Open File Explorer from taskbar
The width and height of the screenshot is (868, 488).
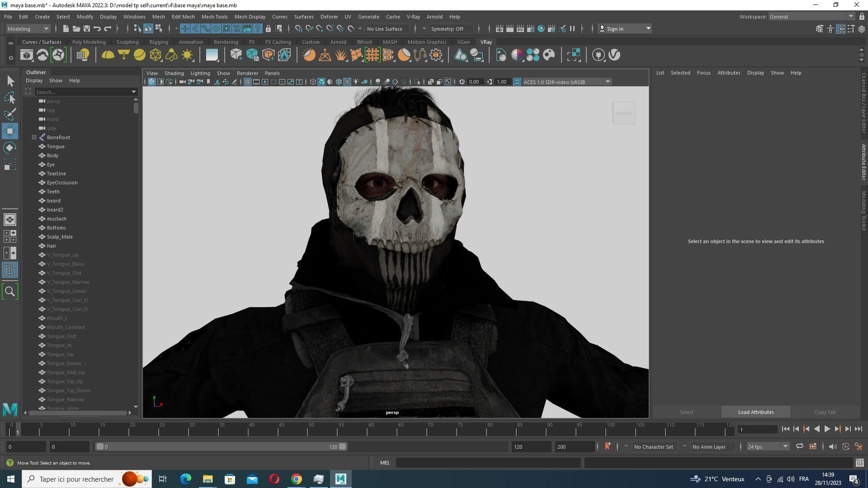pos(208,479)
